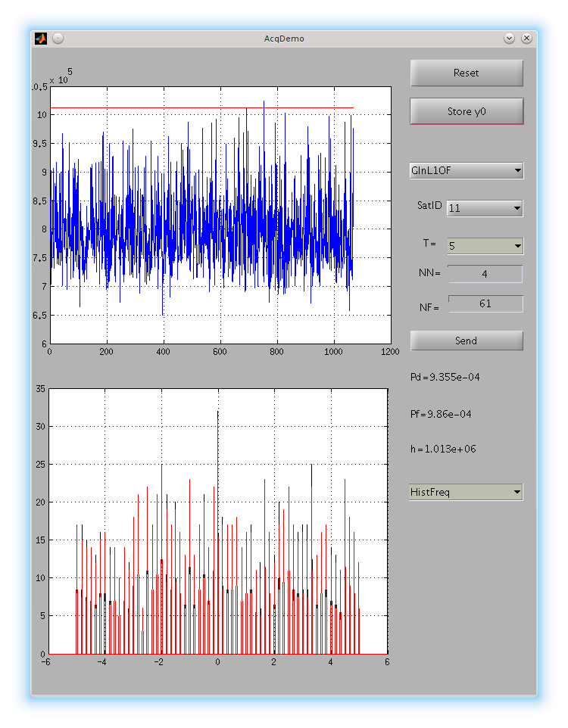Click inside the blue signal waveform plot
This screenshot has height=728, width=568.
220,227
